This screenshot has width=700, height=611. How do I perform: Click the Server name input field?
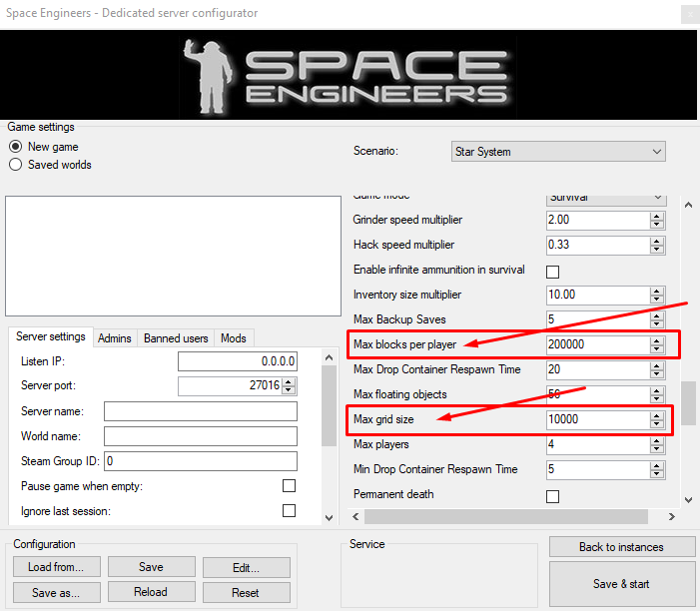click(x=200, y=411)
